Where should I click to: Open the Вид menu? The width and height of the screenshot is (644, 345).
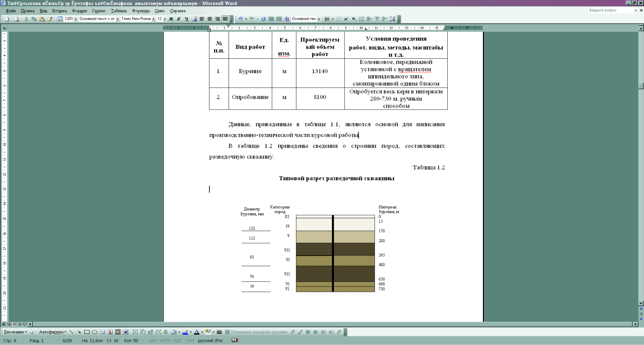(x=43, y=11)
